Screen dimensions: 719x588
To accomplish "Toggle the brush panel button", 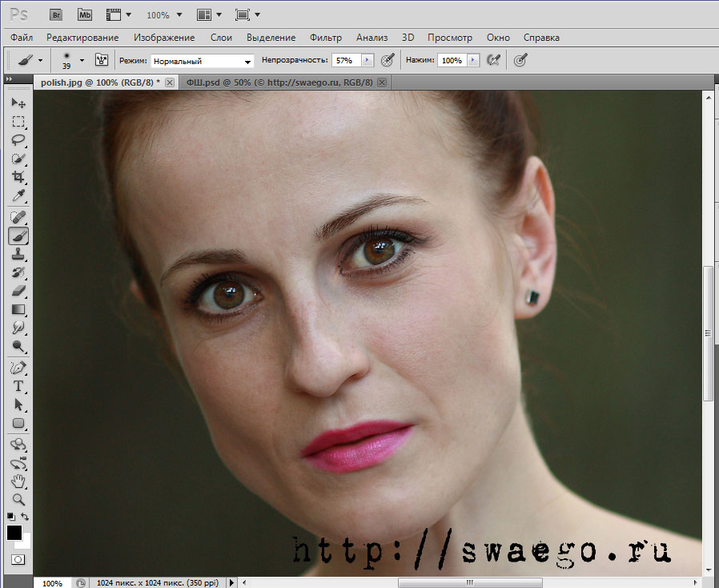I will click(102, 60).
